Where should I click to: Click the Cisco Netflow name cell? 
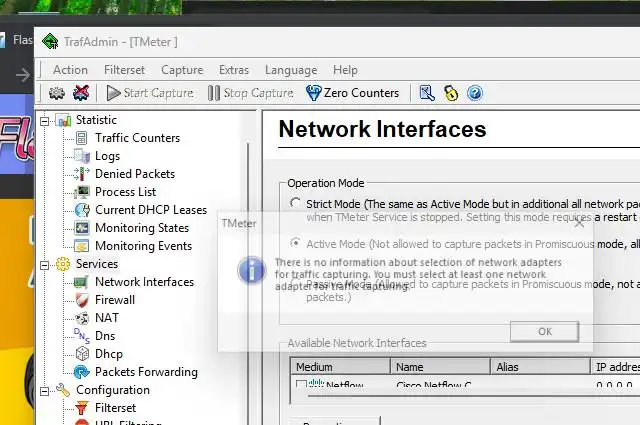tap(433, 384)
